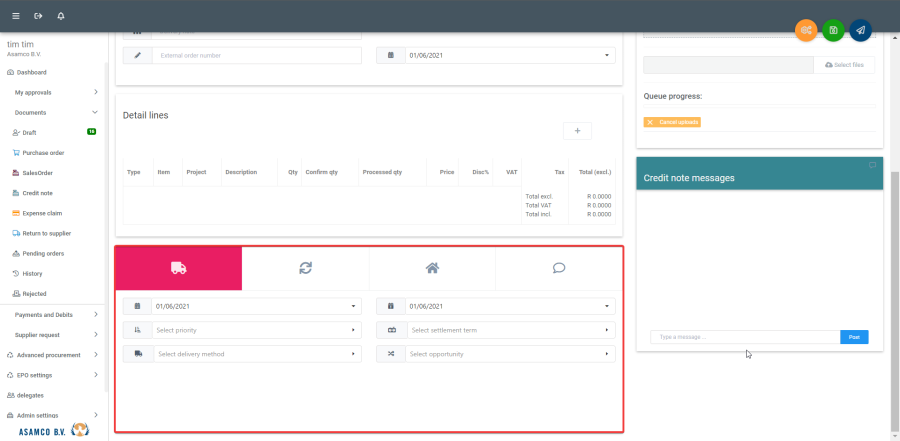
Task: Click the Cancel uploads button
Action: click(x=672, y=122)
